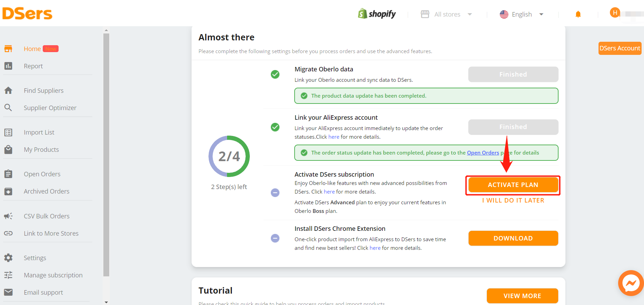Click the Email support envelope icon
The height and width of the screenshot is (305, 644).
coord(8,292)
